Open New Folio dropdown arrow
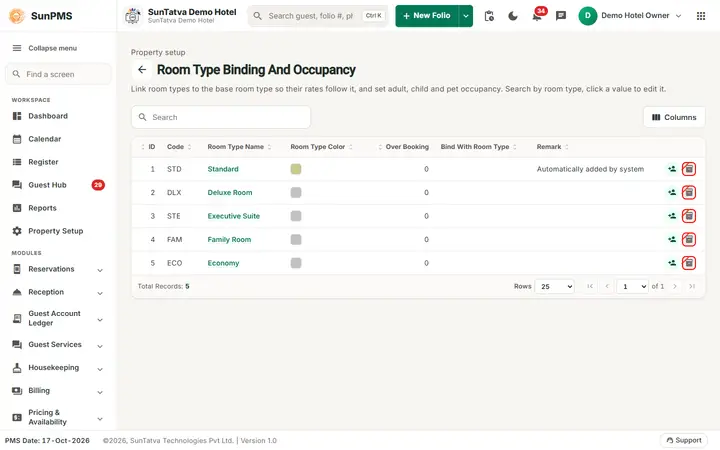 466,16
